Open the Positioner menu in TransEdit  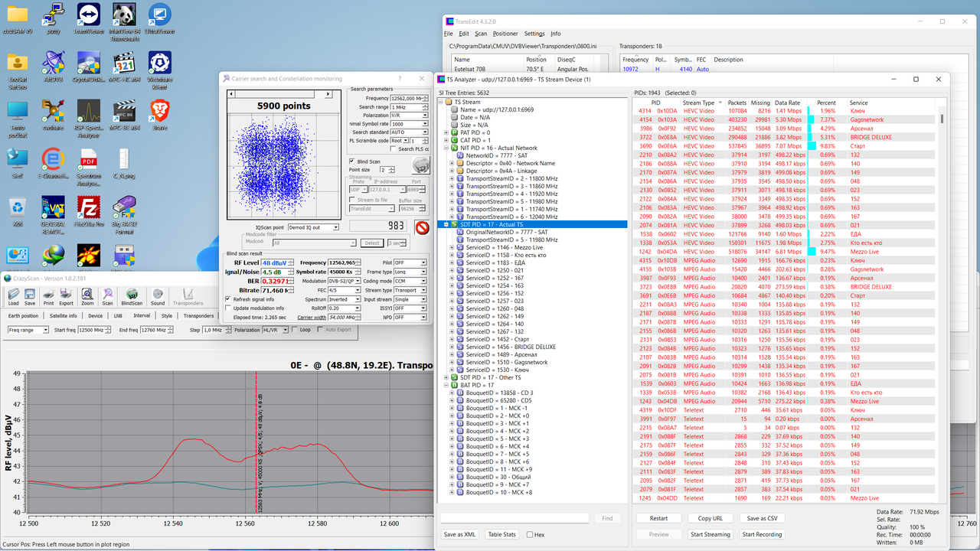[x=505, y=34]
